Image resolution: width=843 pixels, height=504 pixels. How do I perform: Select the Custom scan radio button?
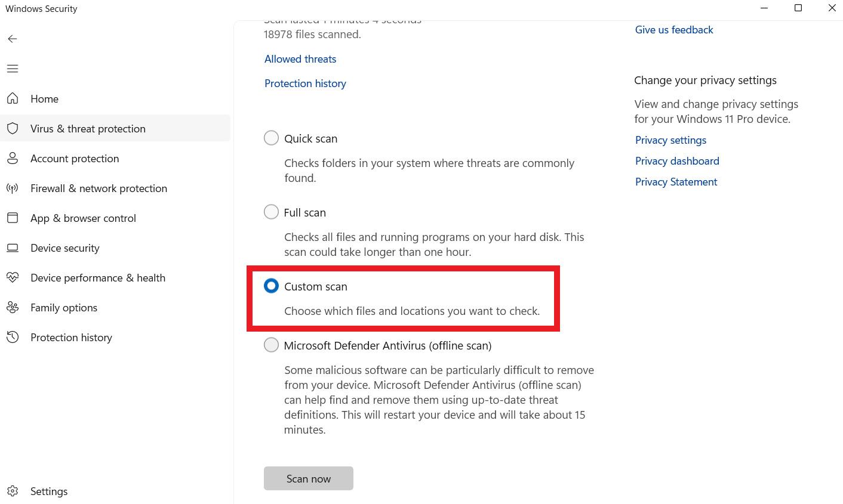(271, 286)
